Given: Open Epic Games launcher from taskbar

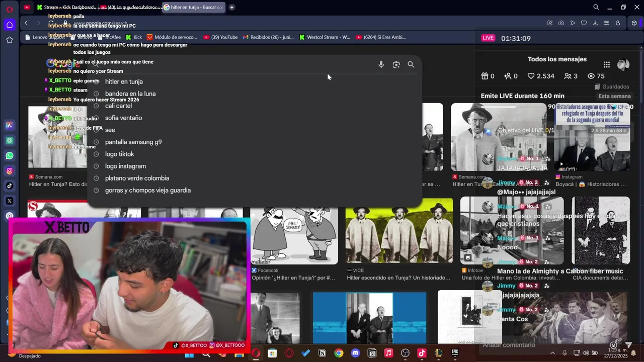Looking at the screenshot, I should coord(455,353).
